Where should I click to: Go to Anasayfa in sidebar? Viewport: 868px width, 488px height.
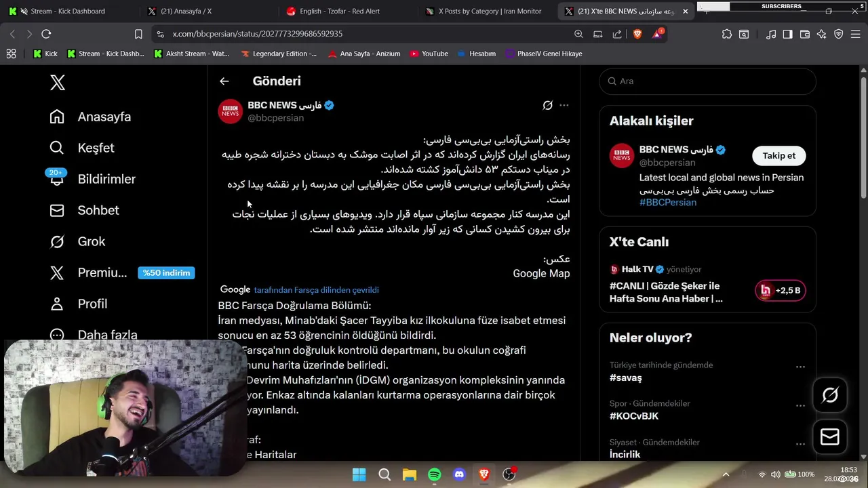90,117
